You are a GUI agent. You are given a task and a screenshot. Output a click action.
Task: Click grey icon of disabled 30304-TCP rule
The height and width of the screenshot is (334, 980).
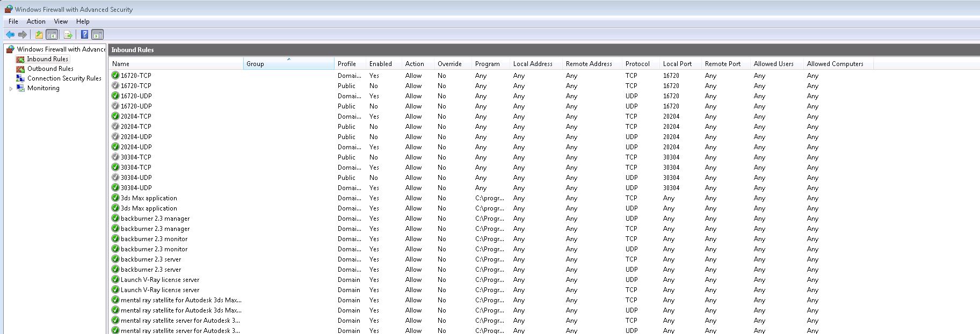click(x=115, y=157)
